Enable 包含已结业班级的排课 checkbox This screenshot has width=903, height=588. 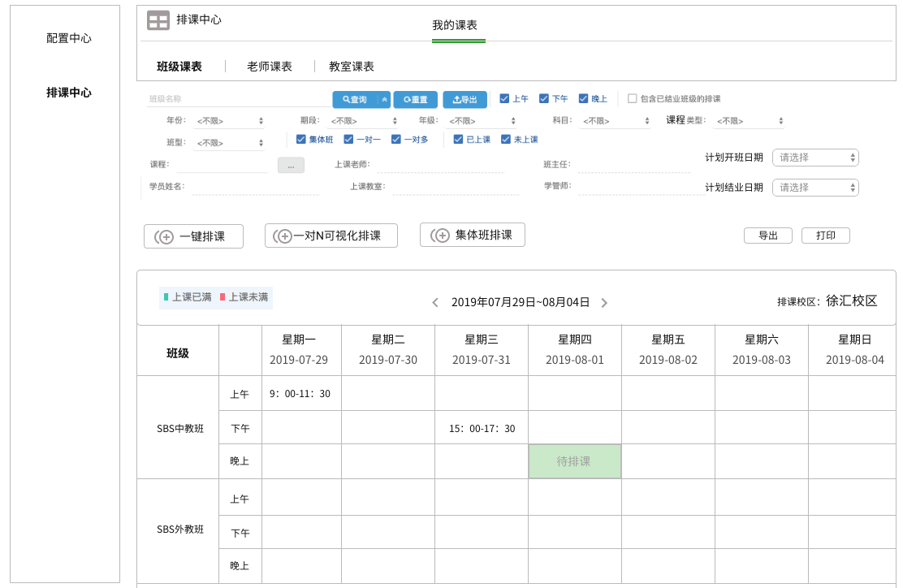633,98
